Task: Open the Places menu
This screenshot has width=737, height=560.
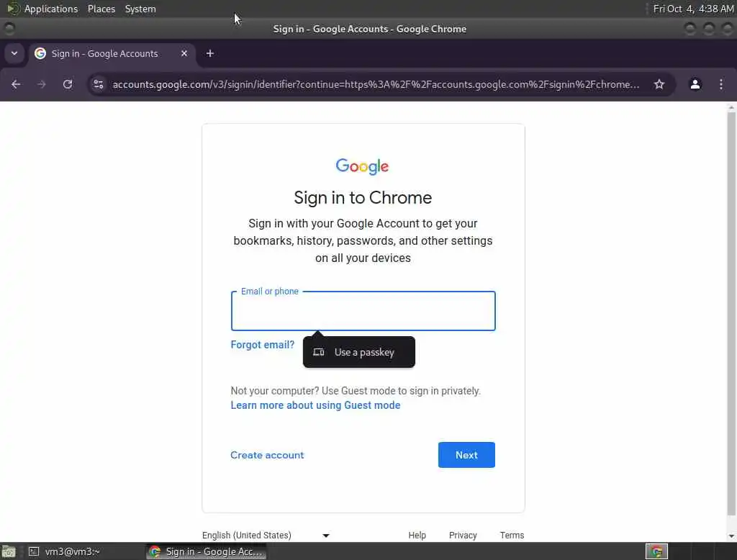Action: click(x=101, y=9)
